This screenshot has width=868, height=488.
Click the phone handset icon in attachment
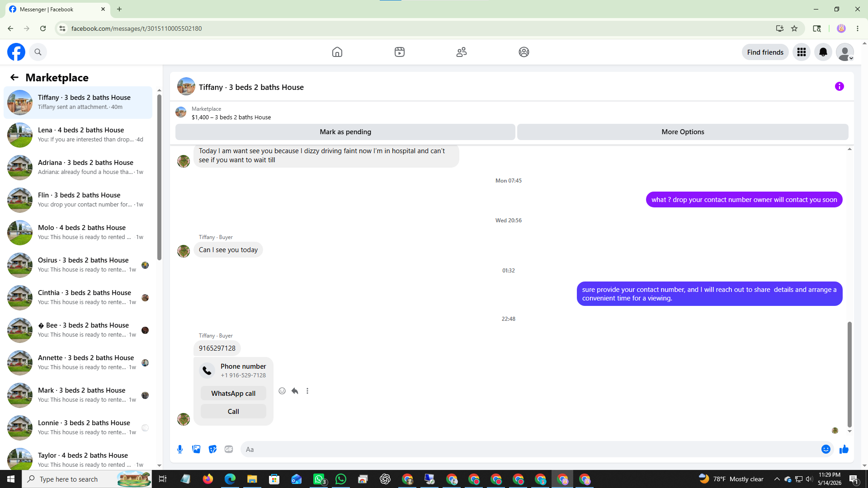pos(207,371)
